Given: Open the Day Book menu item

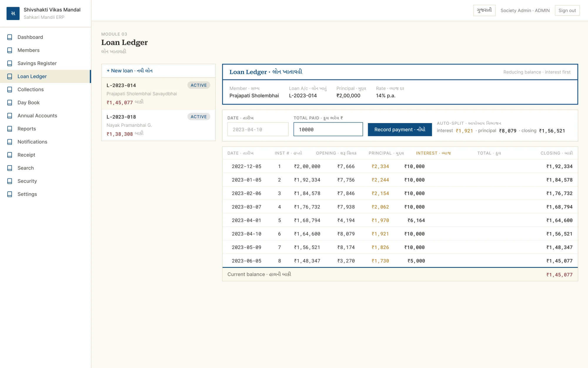Looking at the screenshot, I should pyautogui.click(x=46, y=102).
